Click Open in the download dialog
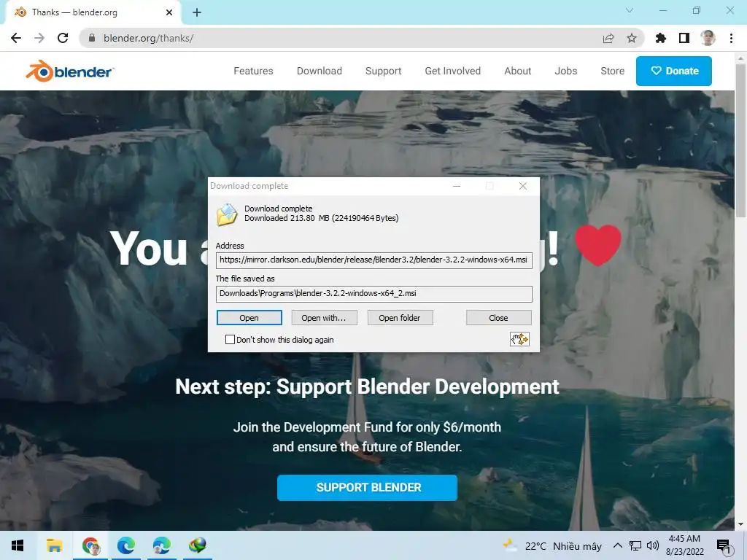The width and height of the screenshot is (747, 560). point(249,318)
